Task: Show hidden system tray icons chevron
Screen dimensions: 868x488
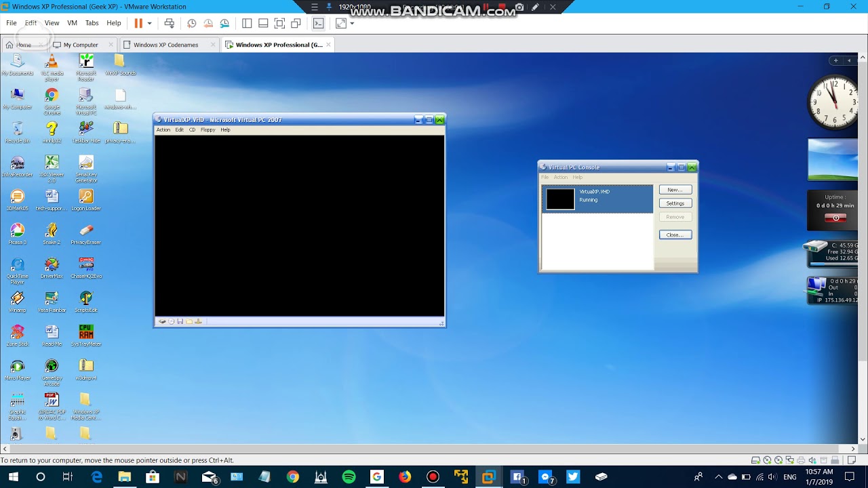Action: point(719,477)
